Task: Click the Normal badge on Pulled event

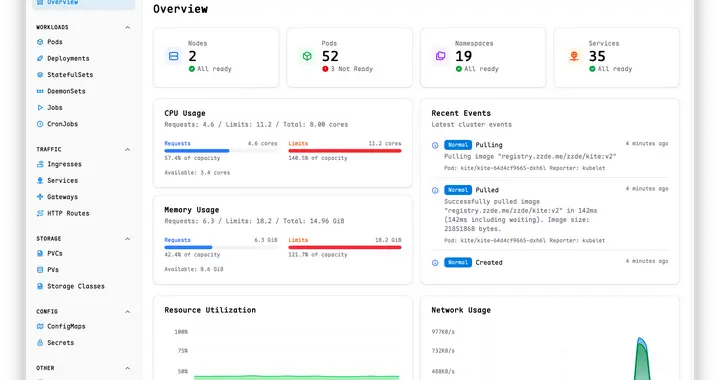Action: pos(458,190)
